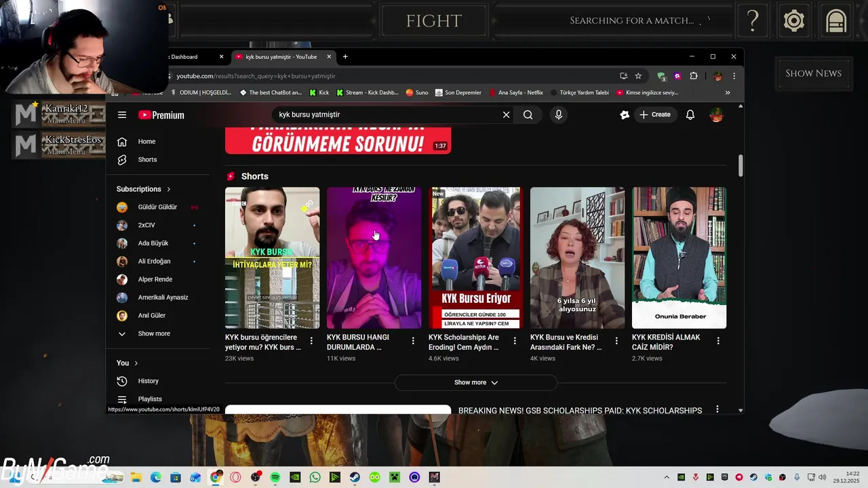Open the BREAKING NEWS GSB SCHOLARSHIPS video title

[x=580, y=411]
